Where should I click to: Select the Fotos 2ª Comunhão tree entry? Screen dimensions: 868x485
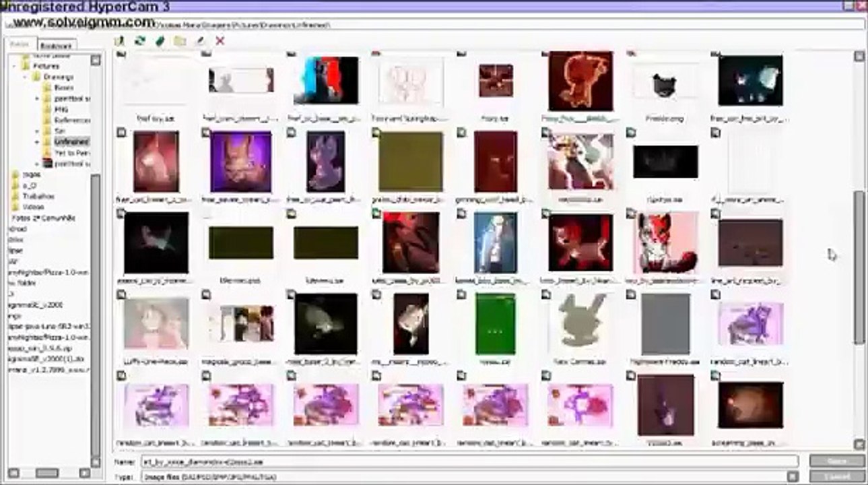43,218
